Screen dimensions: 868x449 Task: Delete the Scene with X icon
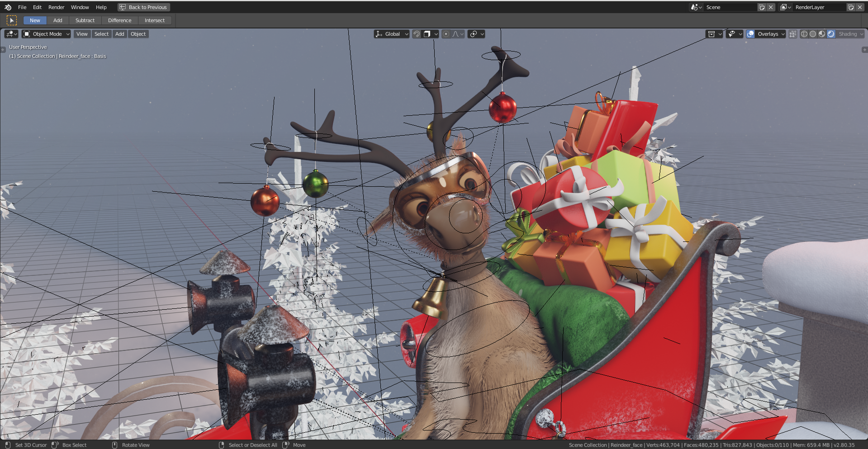tap(771, 7)
